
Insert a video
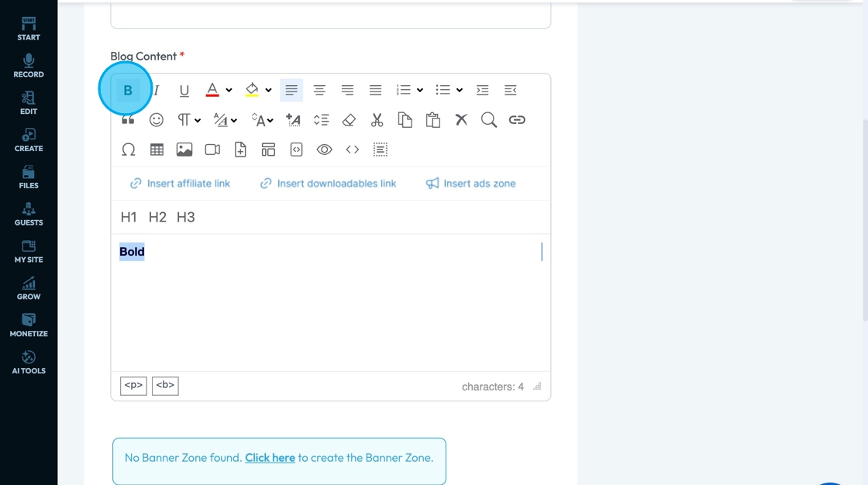[212, 150]
